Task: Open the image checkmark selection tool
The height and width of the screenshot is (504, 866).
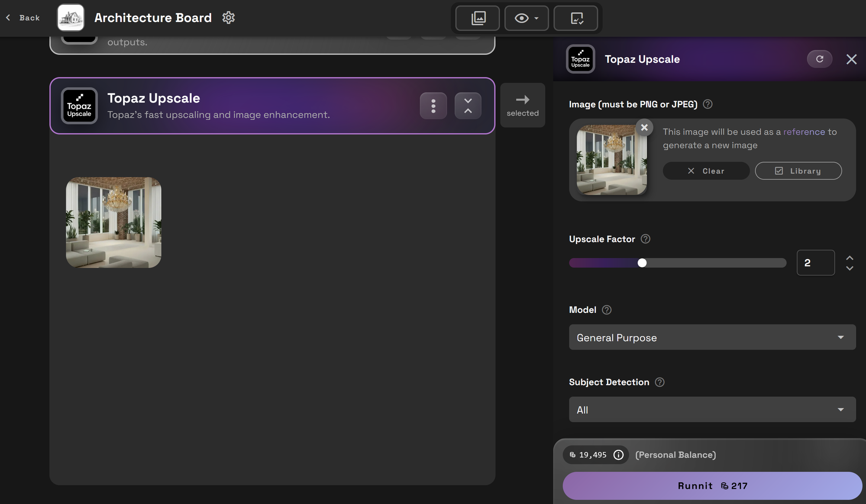Action: point(576,18)
